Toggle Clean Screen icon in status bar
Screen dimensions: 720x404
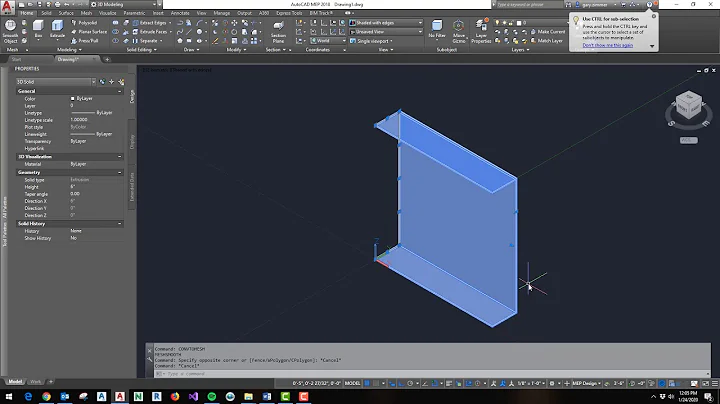705,383
